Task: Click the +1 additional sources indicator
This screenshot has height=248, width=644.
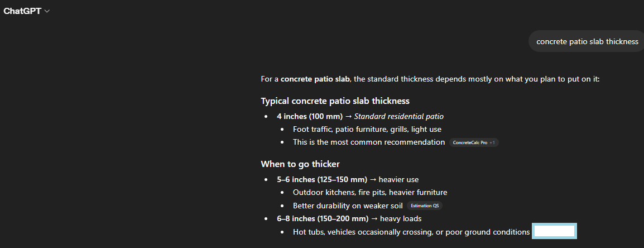Action: [493, 142]
